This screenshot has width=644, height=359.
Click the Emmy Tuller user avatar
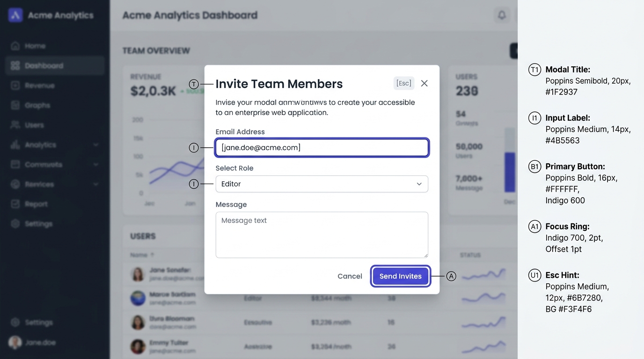point(138,346)
